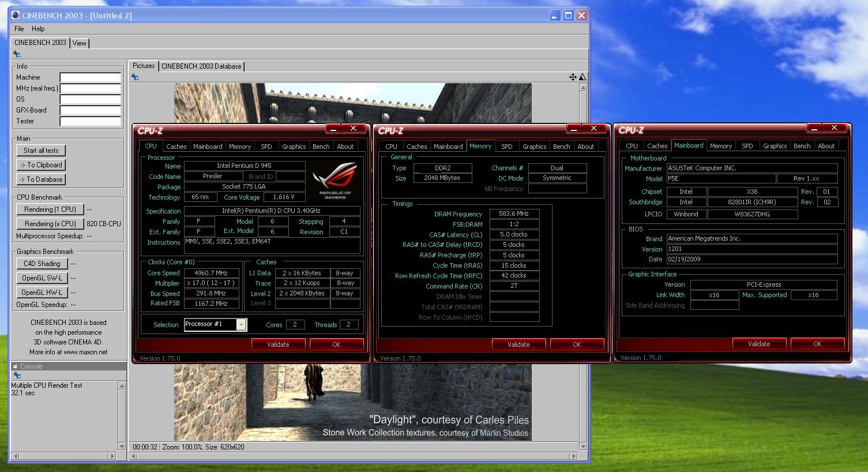868x472 pixels.
Task: Click the OS input field
Action: tap(91, 99)
